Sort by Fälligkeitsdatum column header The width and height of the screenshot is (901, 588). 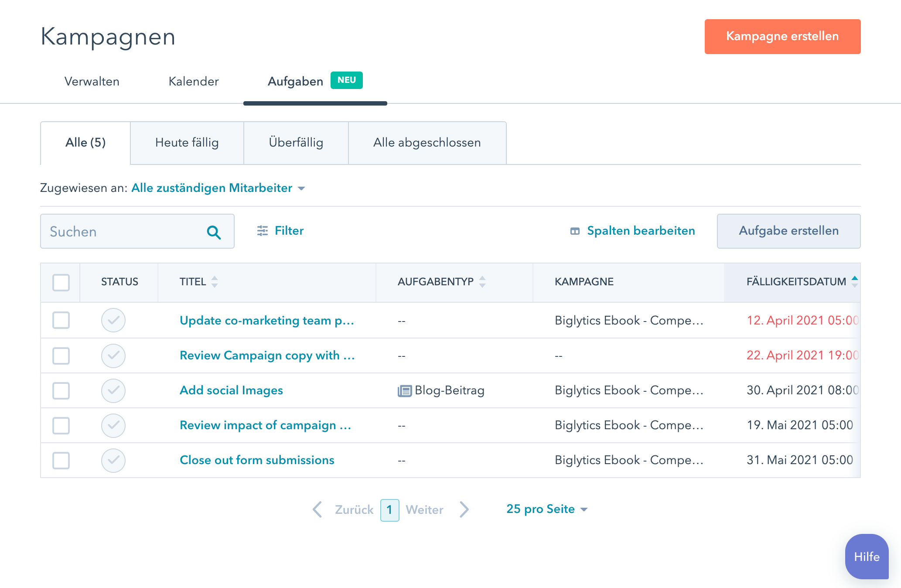(x=796, y=282)
